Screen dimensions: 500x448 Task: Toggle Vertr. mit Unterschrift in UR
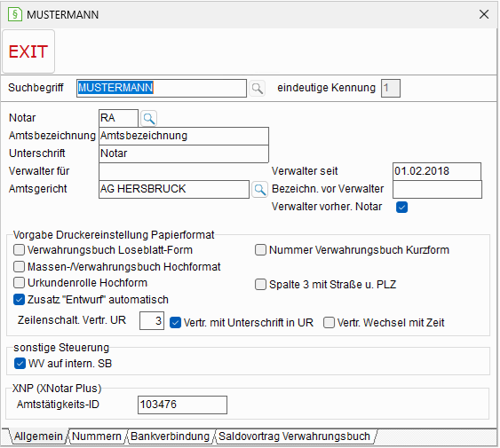(175, 323)
